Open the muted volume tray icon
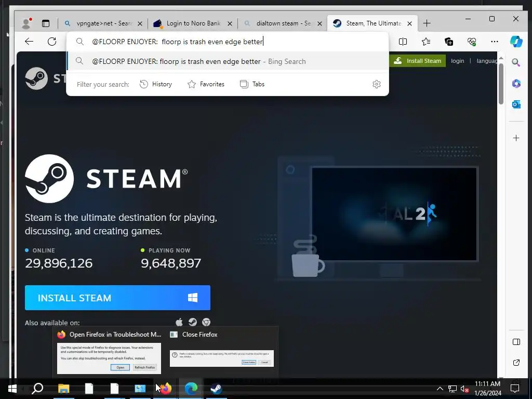Viewport: 532px width, 399px height. pos(464,389)
